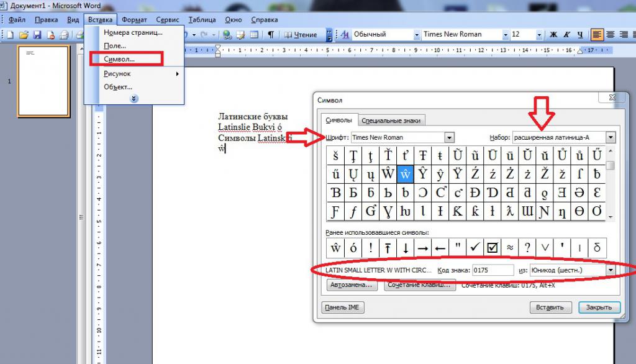The image size is (636, 364).
Task: Pick the ó recent symbol
Action: (x=353, y=248)
